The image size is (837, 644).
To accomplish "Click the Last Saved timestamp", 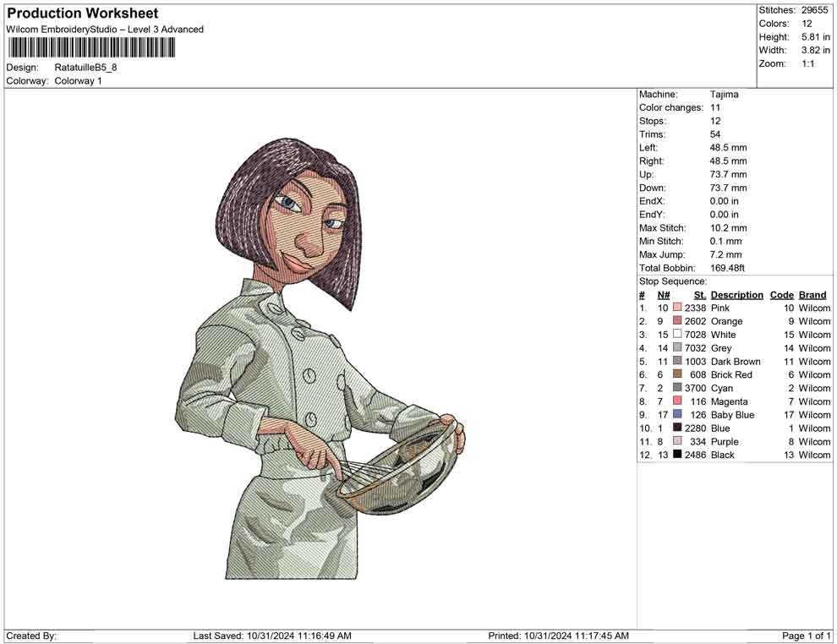I will click(x=272, y=636).
